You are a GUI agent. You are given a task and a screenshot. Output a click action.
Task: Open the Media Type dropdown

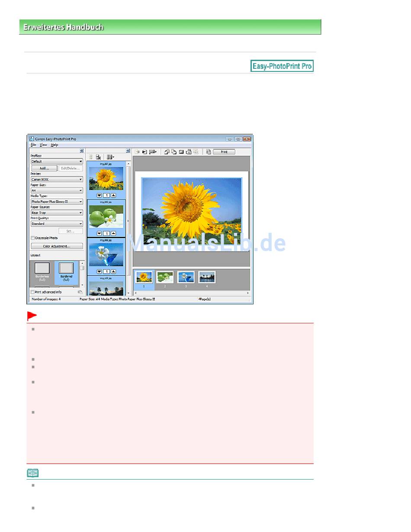coord(57,202)
